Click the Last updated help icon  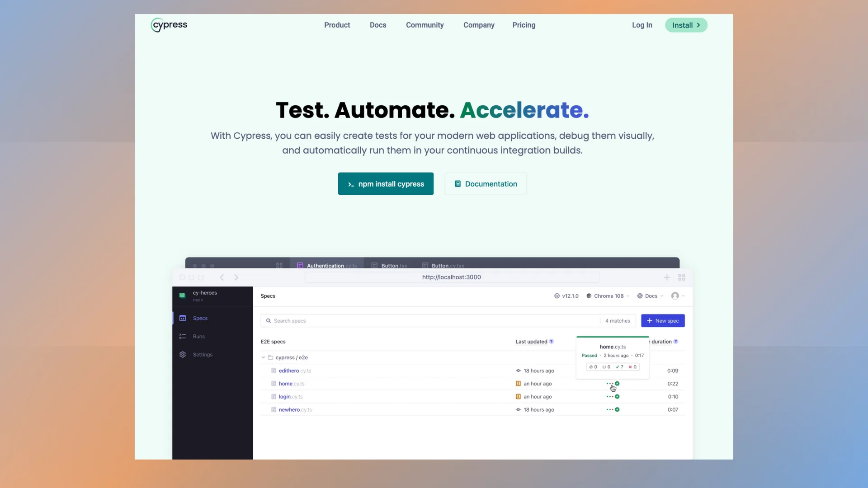tap(551, 342)
